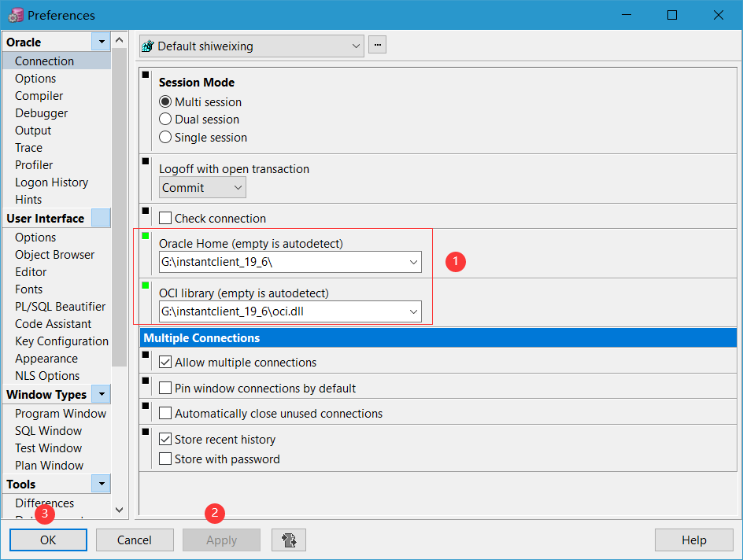Enable Store with password checkbox
The width and height of the screenshot is (743, 560).
[165, 459]
